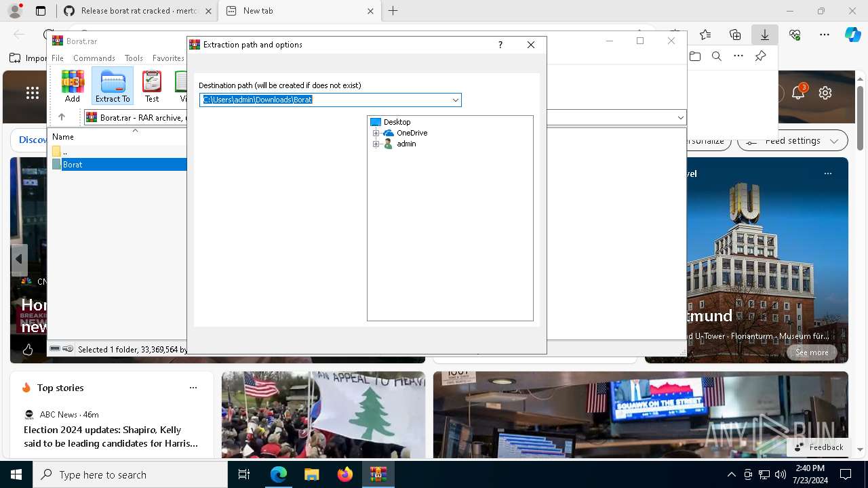Open the notifications bell on New tab page
The image size is (868, 488).
798,93
